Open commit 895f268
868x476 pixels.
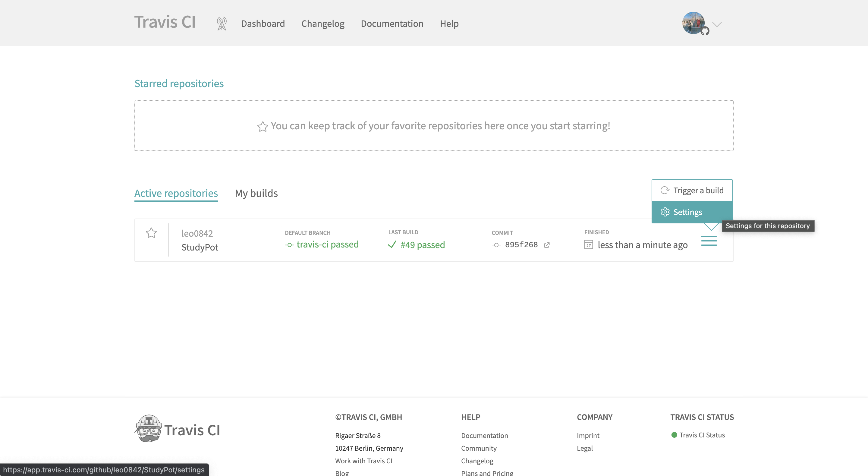pyautogui.click(x=521, y=245)
